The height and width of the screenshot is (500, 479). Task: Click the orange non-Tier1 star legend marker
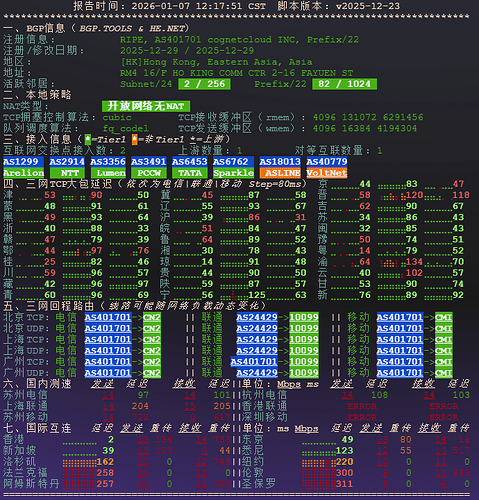click(x=134, y=140)
